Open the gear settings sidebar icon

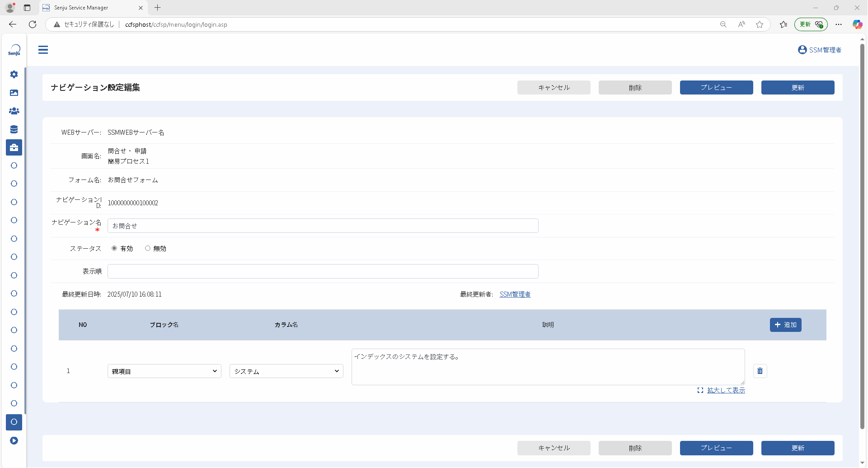(x=14, y=74)
